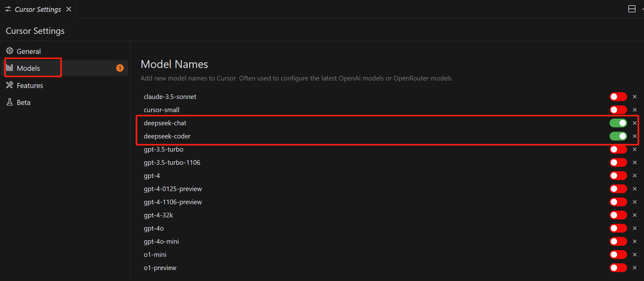Remove the claude-3.5-sonnet model with its X
The image size is (644, 281).
point(635,97)
